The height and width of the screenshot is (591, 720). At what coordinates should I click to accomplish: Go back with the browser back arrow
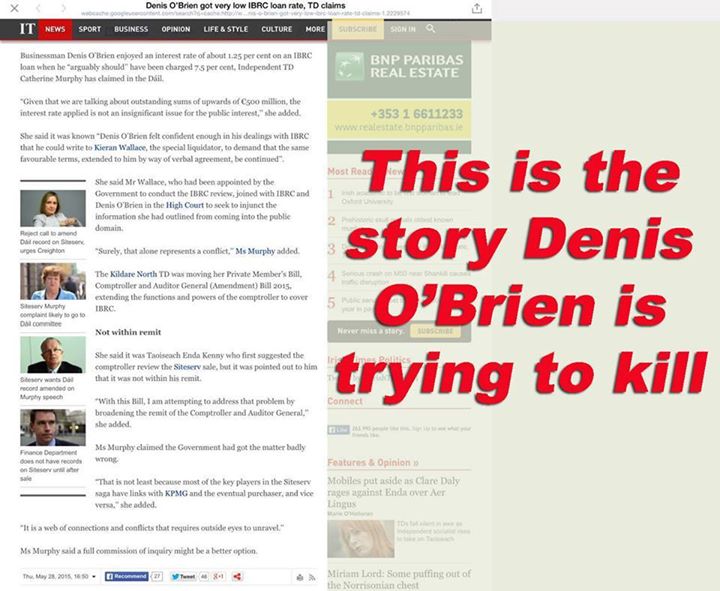tap(39, 8)
